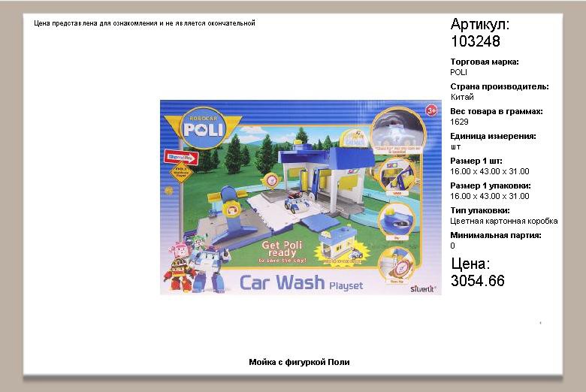
Task: Select 'Цветная картонная коробка' packaging value
Action: (504, 221)
